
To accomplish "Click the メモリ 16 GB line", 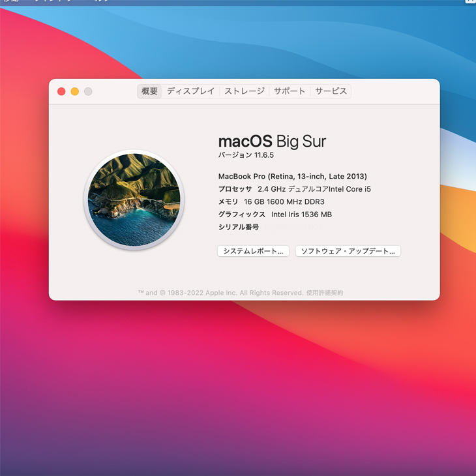I will tap(271, 202).
